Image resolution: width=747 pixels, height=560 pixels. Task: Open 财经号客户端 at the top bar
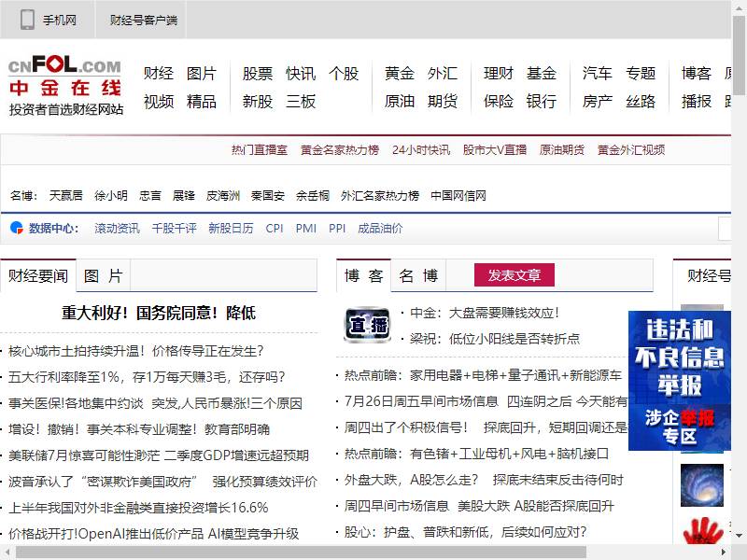click(144, 20)
